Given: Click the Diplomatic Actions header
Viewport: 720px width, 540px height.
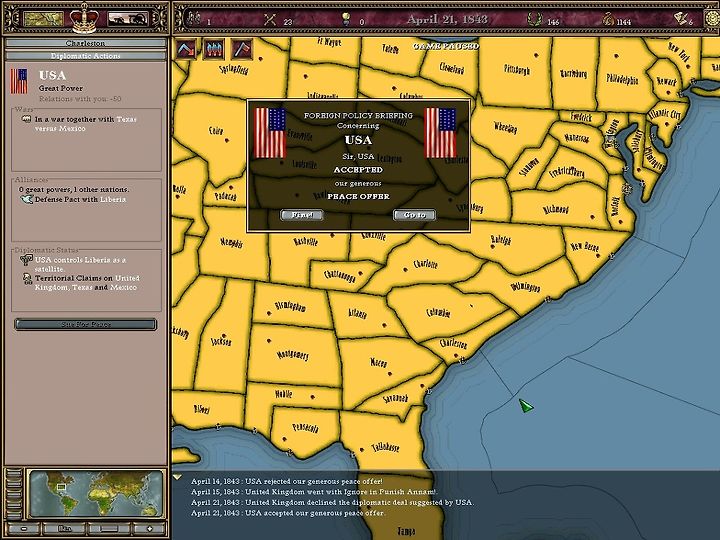Looking at the screenshot, I should tap(85, 56).
